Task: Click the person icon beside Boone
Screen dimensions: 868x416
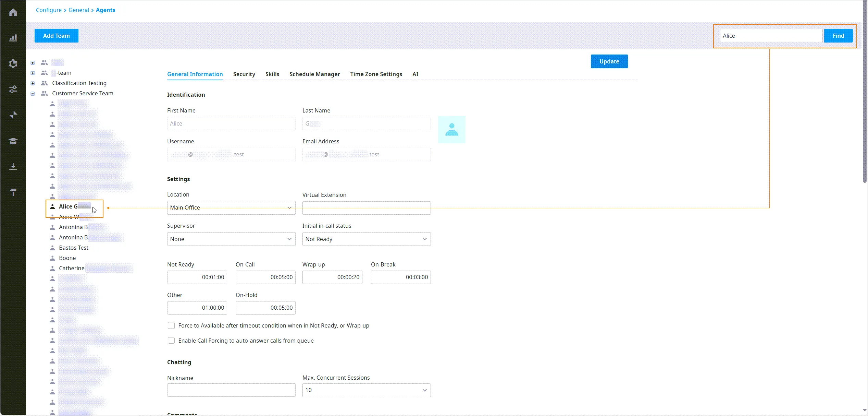Action: [52, 258]
